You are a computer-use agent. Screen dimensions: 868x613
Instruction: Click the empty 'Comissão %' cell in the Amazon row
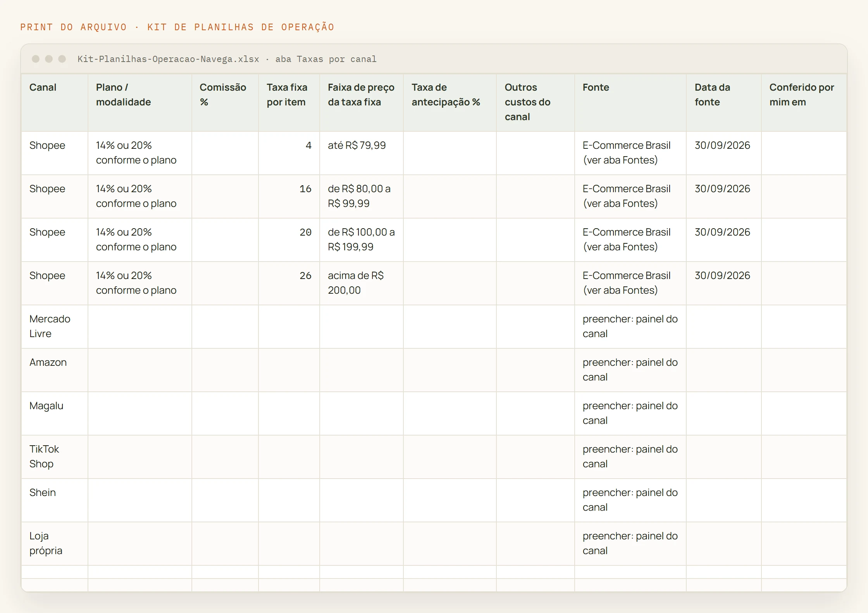pos(225,370)
